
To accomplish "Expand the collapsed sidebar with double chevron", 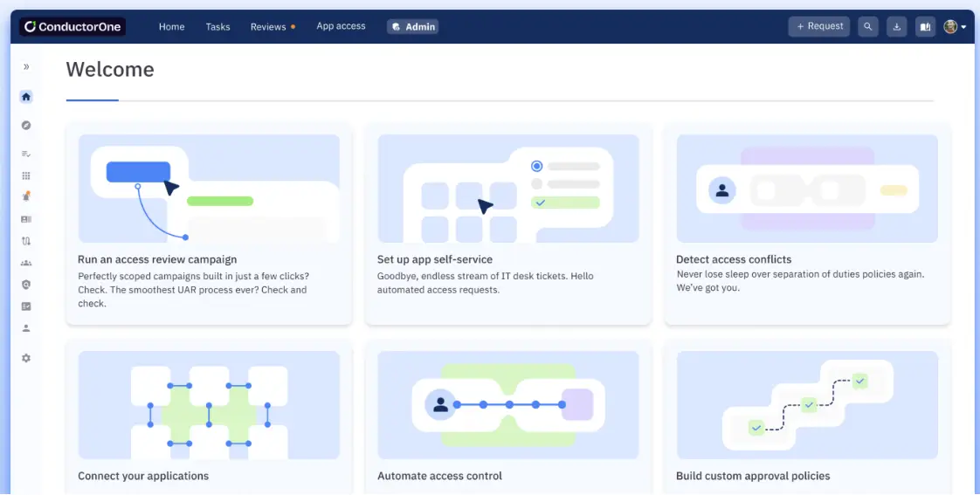I will (26, 67).
